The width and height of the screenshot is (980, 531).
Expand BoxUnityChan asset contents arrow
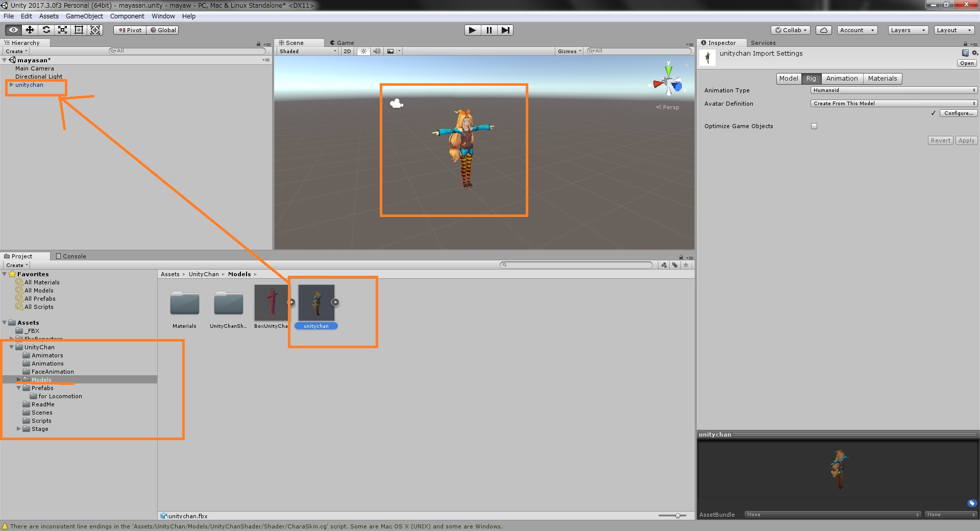point(292,302)
